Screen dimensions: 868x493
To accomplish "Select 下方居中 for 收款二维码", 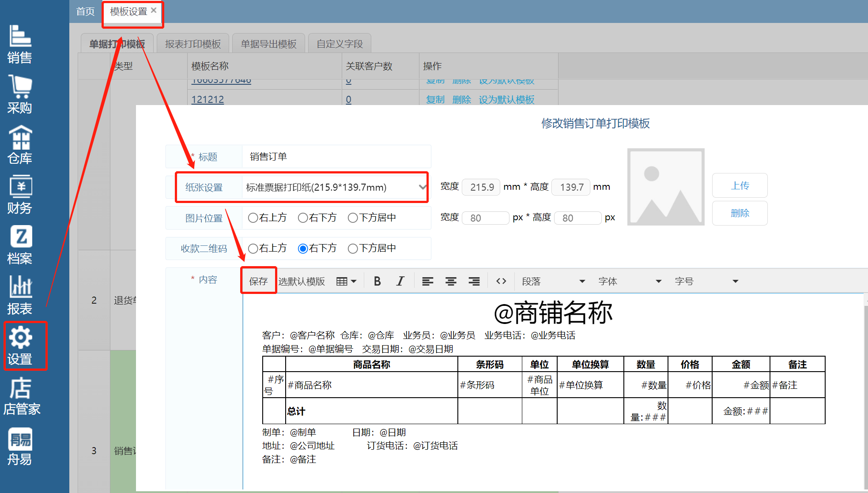I will [x=353, y=248].
